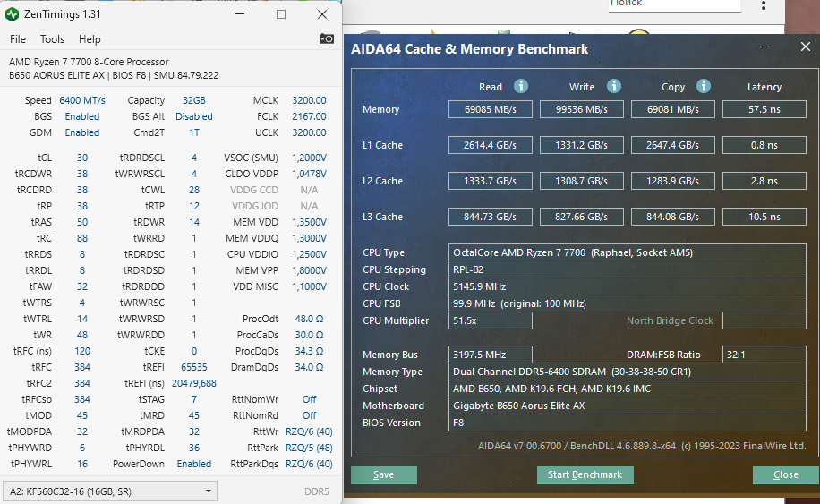Image resolution: width=820 pixels, height=504 pixels.
Task: Click the ProcOdt 48.0 Ω value
Action: 309,319
